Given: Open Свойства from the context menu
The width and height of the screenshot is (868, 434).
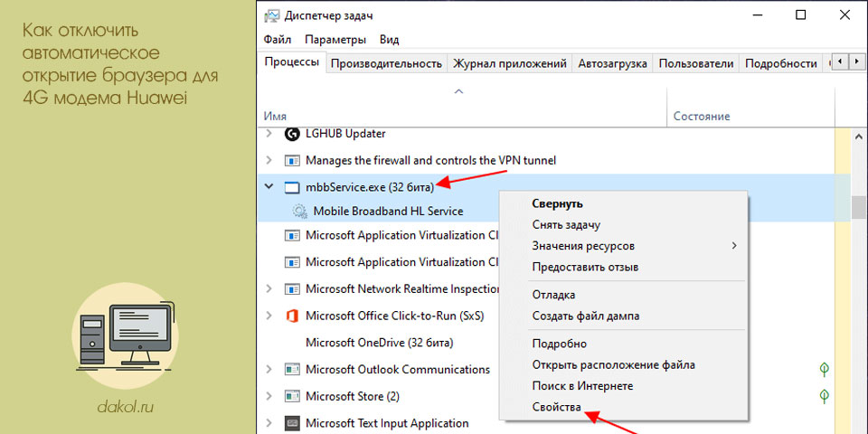Looking at the screenshot, I should point(623,408).
